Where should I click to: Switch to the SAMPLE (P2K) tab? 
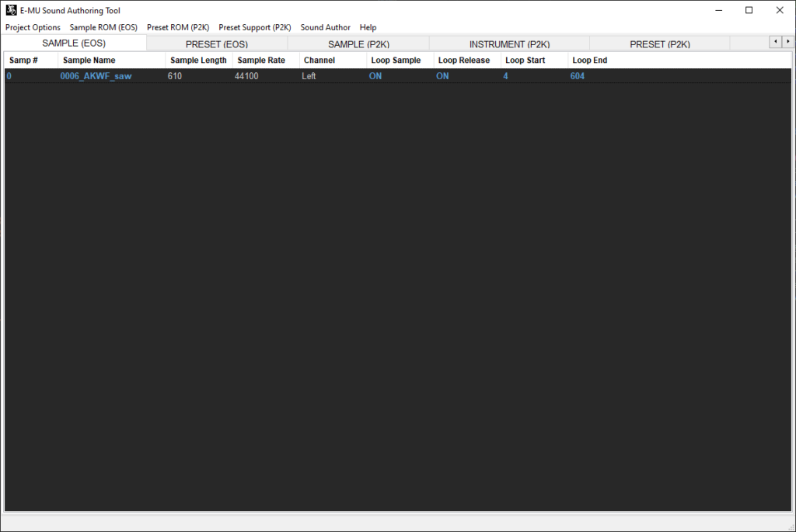pyautogui.click(x=359, y=44)
